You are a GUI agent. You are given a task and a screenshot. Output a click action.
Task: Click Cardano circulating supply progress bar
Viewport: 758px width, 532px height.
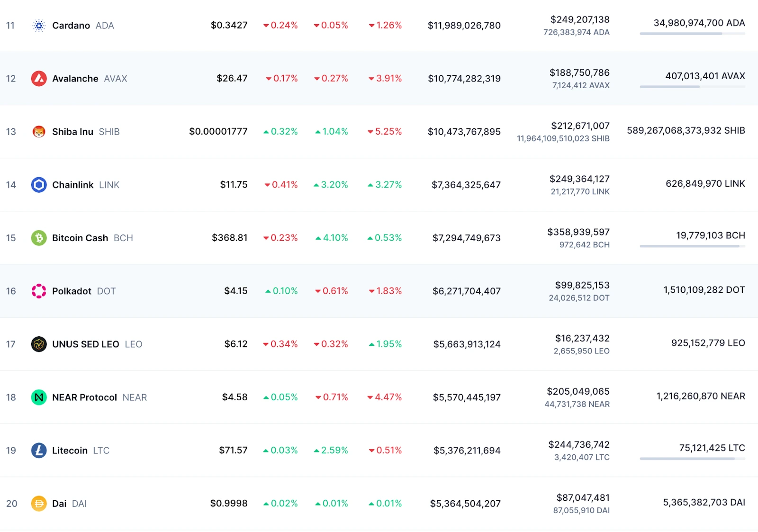[x=692, y=34]
